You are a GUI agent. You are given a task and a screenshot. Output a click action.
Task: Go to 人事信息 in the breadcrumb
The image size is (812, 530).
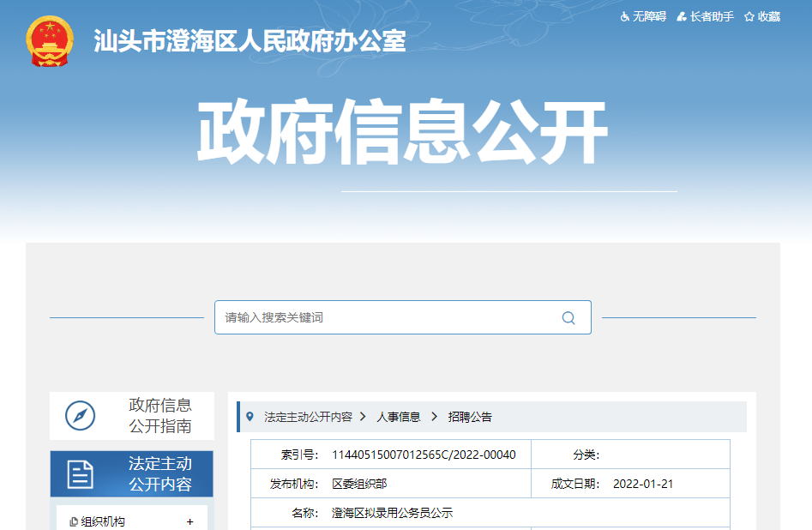(x=399, y=417)
